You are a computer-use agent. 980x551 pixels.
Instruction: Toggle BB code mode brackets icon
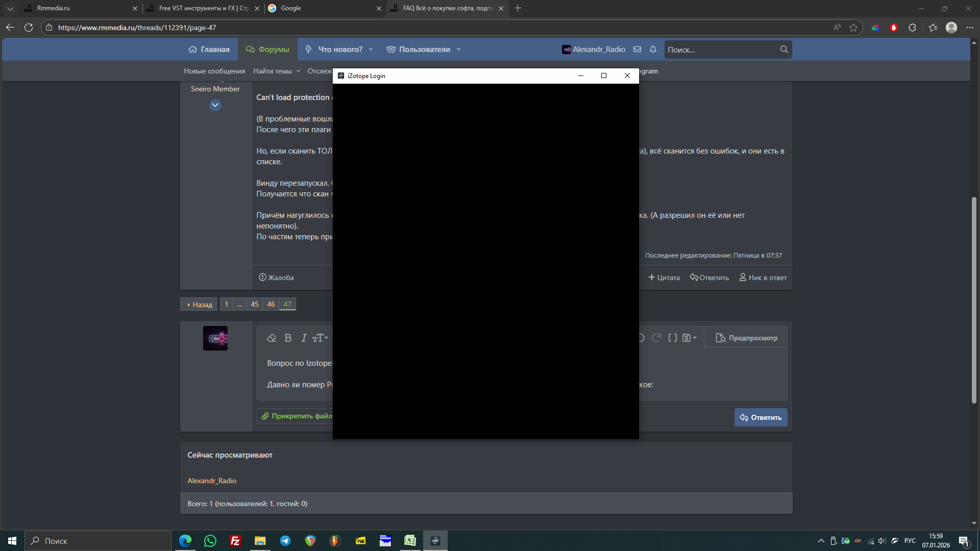pyautogui.click(x=673, y=338)
